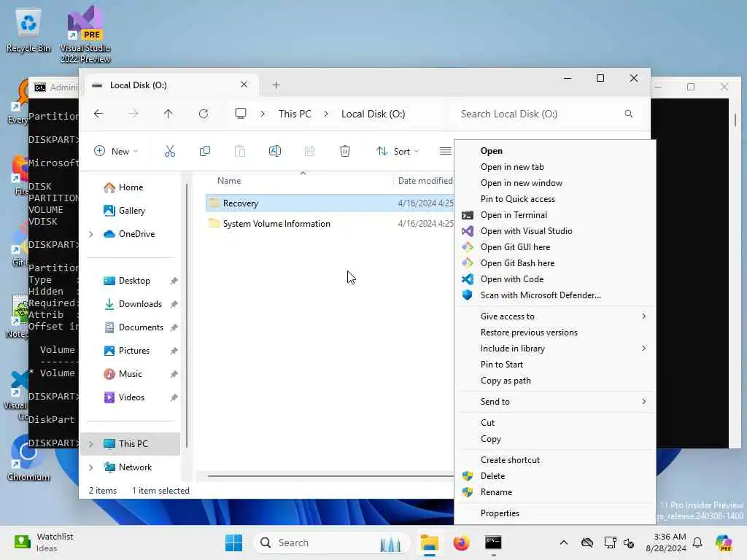Choose Cut in context menu

[555, 423]
